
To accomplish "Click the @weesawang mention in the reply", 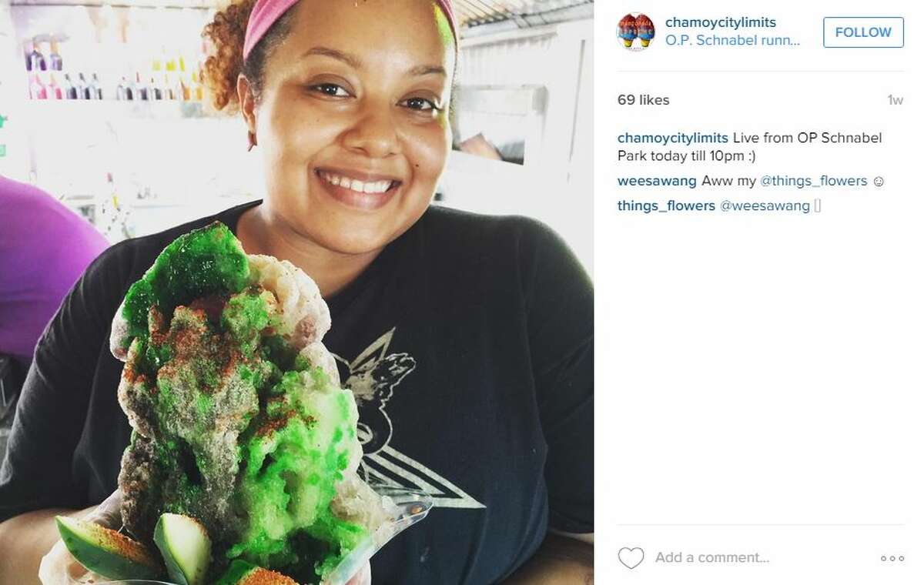I will [765, 206].
